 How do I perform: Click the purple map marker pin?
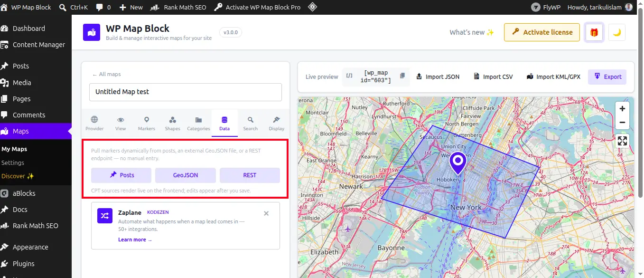click(x=458, y=163)
